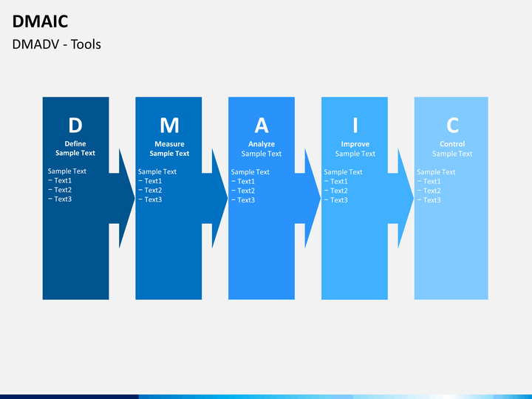Click 'Sample Text' directly under Measure
The height and width of the screenshot is (399, 532).
coord(169,154)
